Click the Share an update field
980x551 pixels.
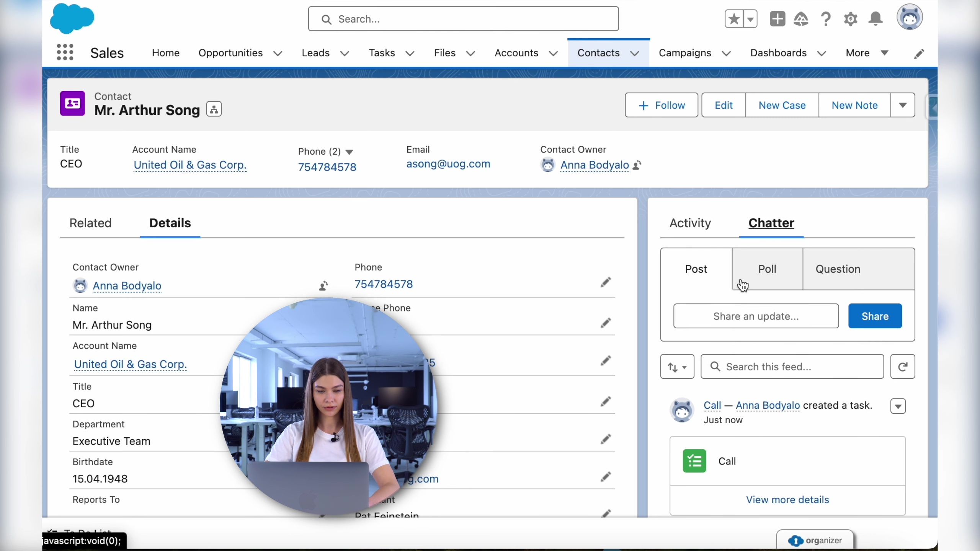756,316
